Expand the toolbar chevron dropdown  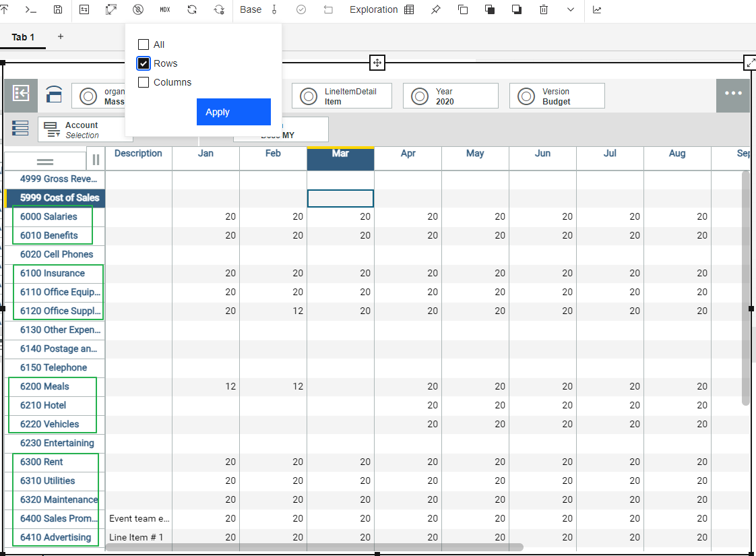click(x=571, y=9)
